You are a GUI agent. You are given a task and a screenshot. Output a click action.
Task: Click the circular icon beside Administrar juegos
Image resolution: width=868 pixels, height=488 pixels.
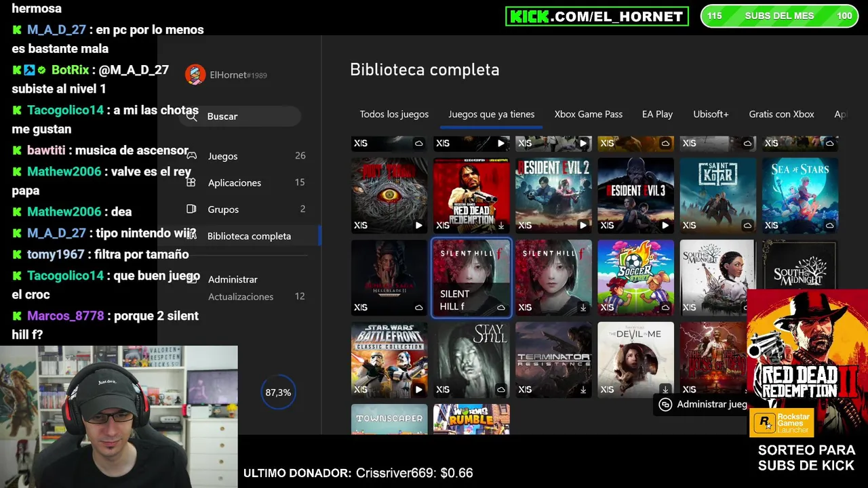coord(665,404)
